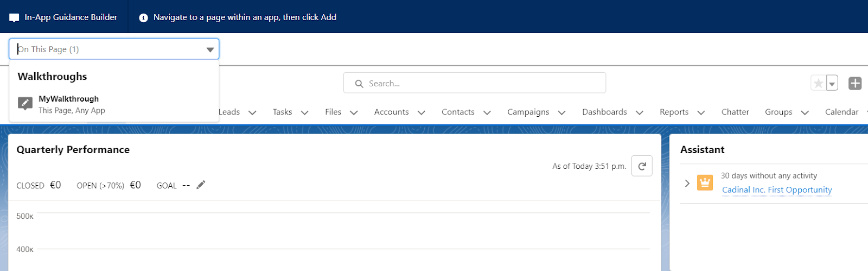Click the global actions plus icon
This screenshot has width=868, height=271.
[855, 83]
